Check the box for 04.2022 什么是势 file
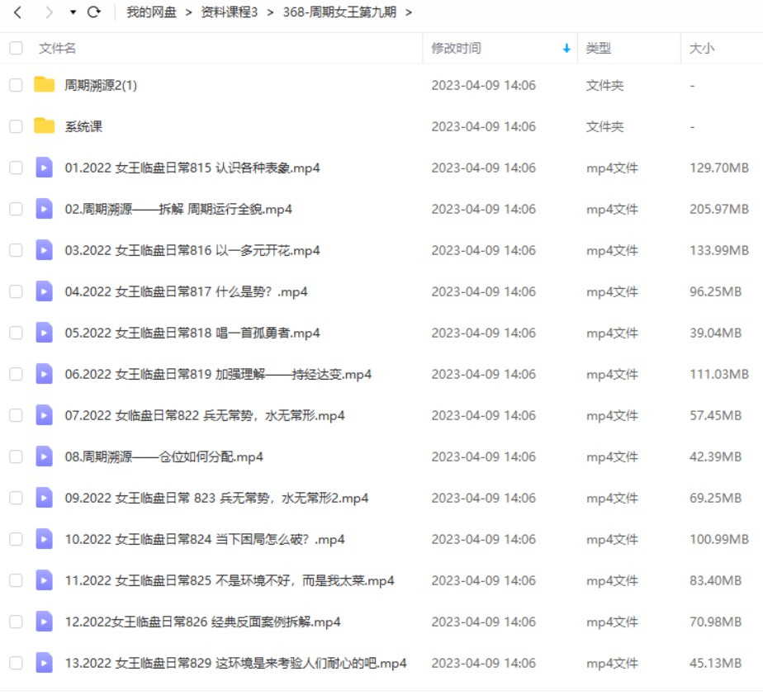 [16, 291]
